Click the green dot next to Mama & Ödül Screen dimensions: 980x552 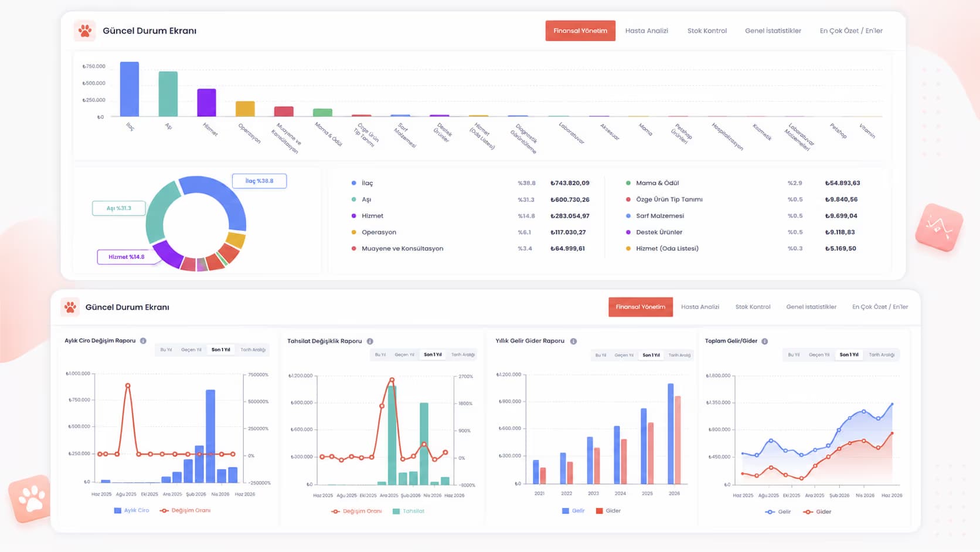[628, 183]
